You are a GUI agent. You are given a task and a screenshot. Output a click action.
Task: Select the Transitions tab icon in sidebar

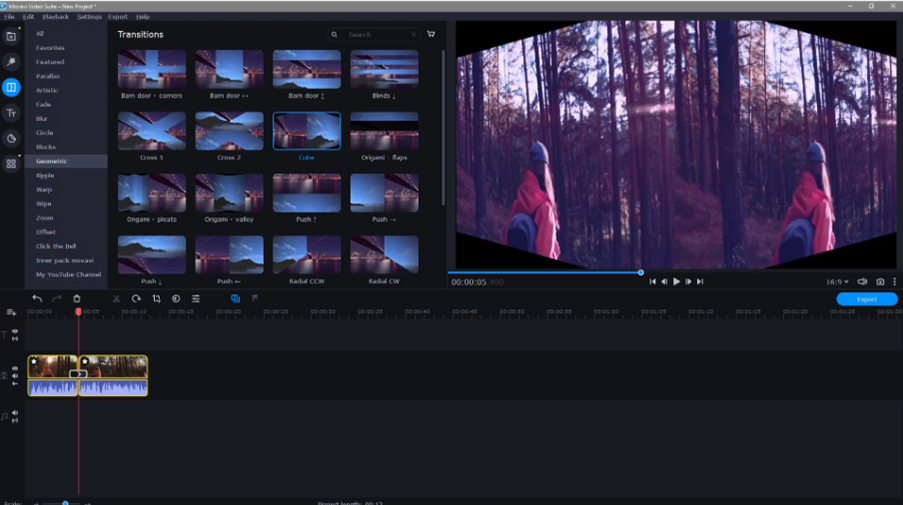[x=11, y=88]
